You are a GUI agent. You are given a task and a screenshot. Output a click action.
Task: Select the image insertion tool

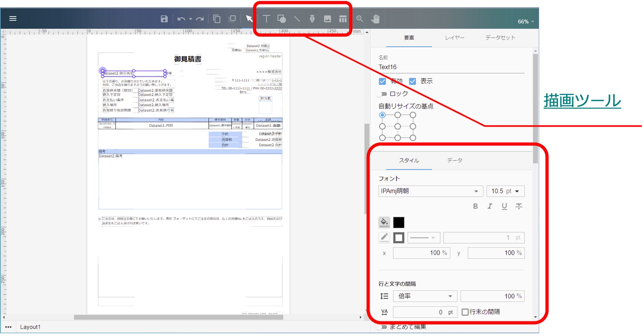coord(327,19)
